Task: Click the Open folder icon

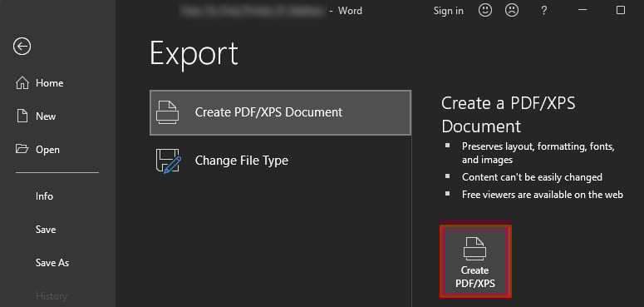Action: click(22, 149)
